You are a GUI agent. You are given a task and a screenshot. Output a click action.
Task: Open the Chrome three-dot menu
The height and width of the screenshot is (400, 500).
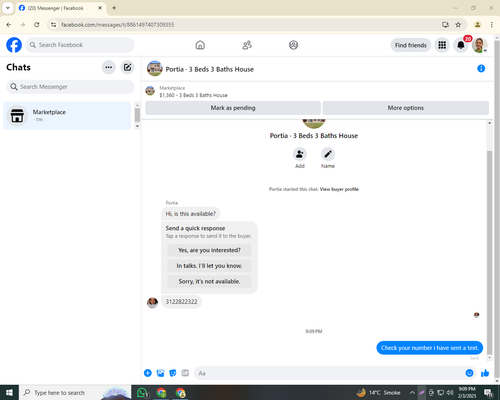492,25
